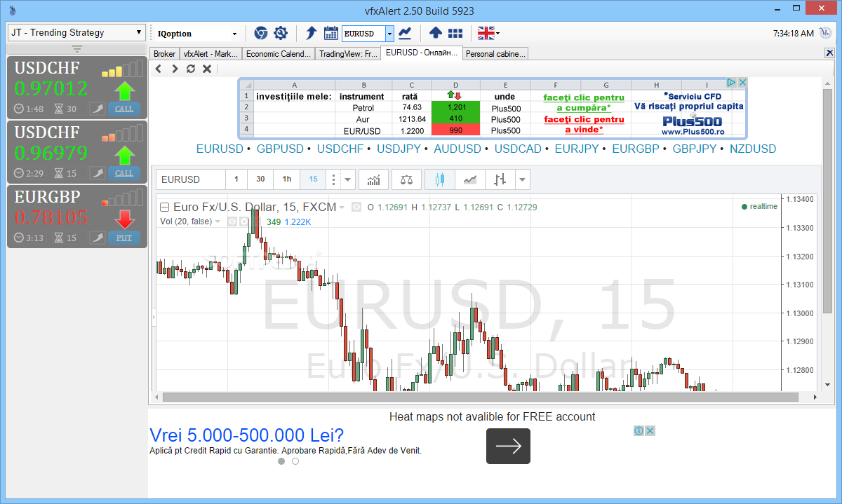
Task: Select candlestick chart style icon
Action: coord(440,179)
